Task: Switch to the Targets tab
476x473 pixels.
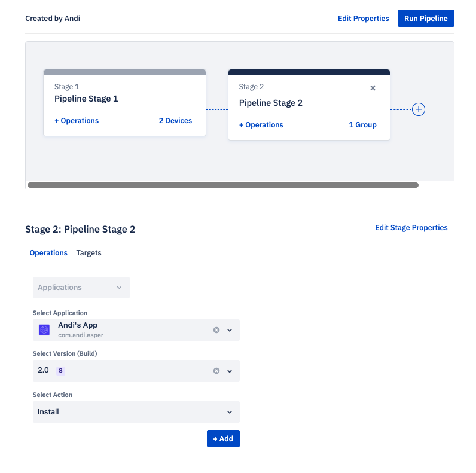Action: (x=89, y=253)
